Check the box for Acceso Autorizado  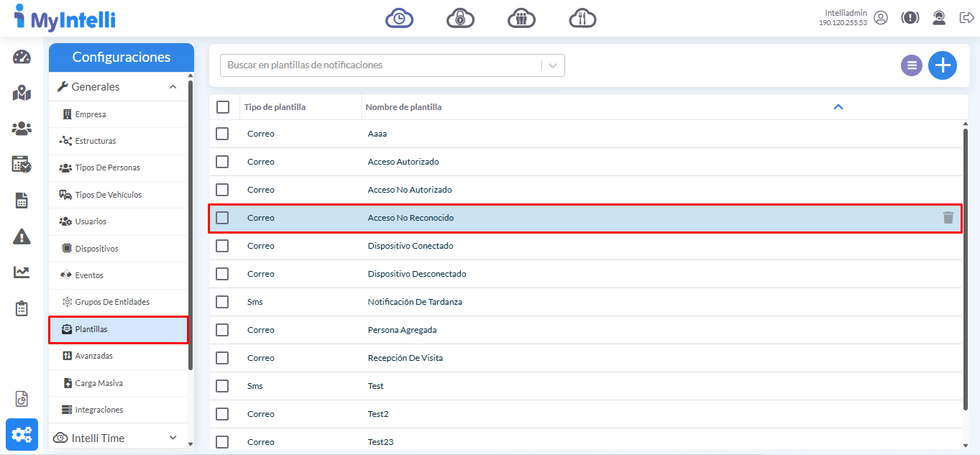pos(222,162)
